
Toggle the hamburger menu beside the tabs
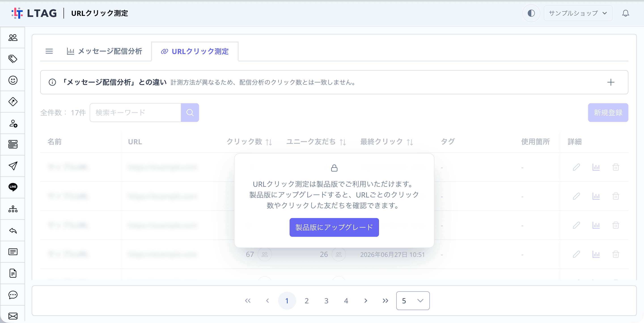coord(49,51)
